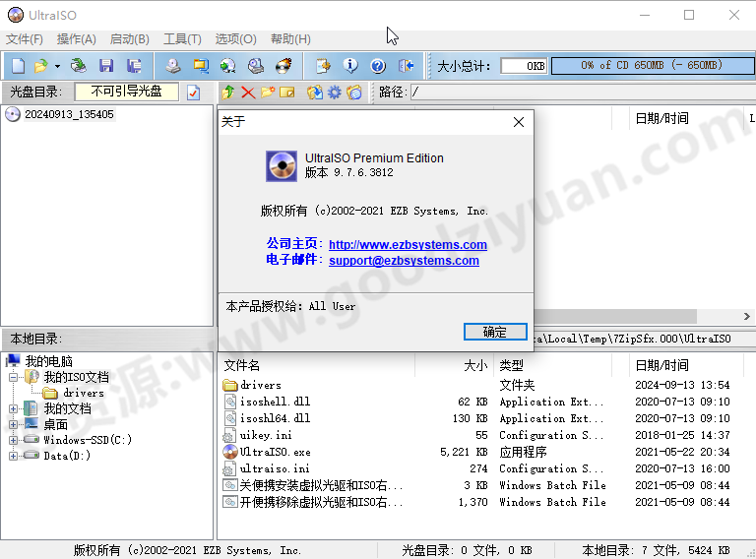
Task: Select isoshell.dll in the file list
Action: point(275,402)
